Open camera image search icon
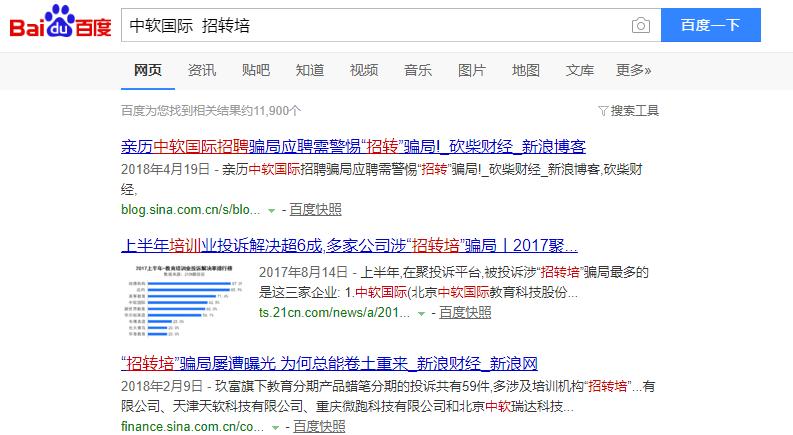The image size is (793, 435). tap(641, 25)
